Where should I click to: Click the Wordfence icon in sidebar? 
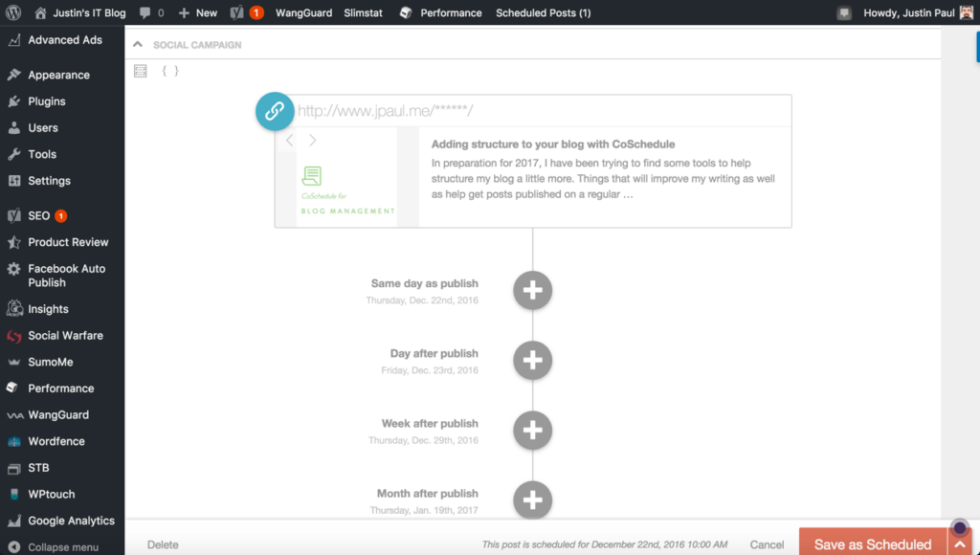pyautogui.click(x=13, y=441)
